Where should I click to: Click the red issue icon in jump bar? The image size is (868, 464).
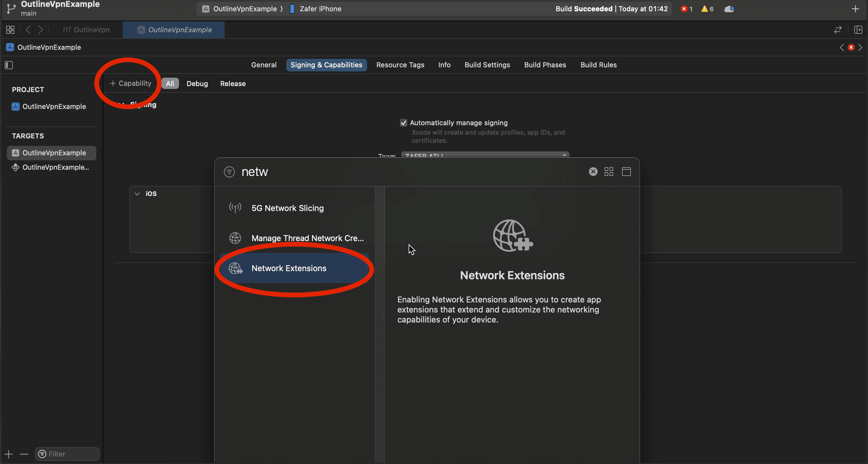click(851, 47)
